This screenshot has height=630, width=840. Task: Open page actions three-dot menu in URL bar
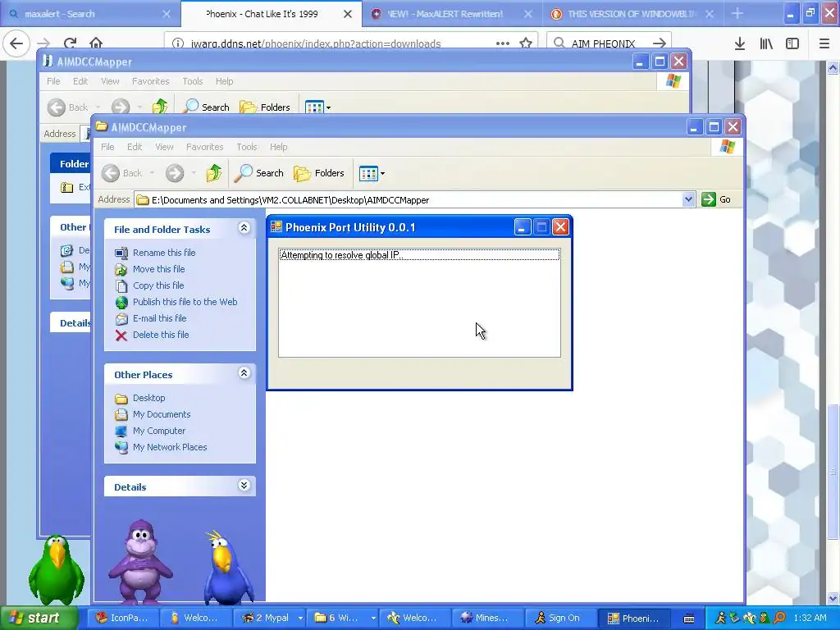pos(503,43)
